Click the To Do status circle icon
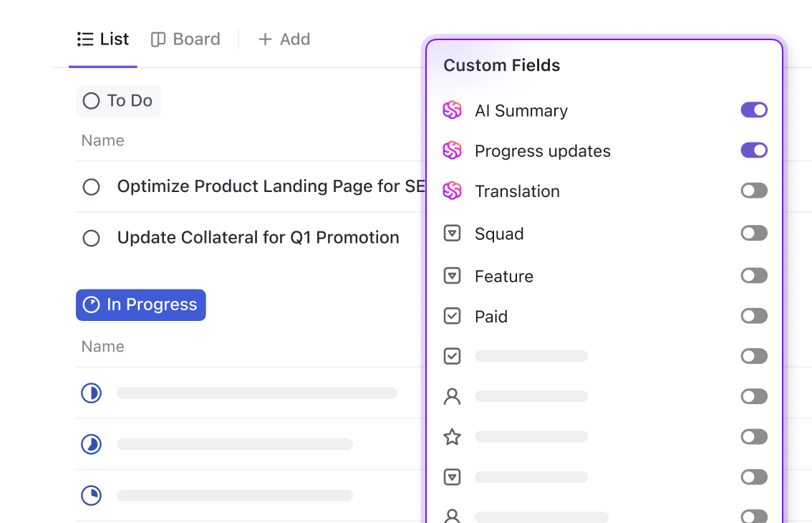Viewport: 812px width, 523px height. tap(91, 101)
